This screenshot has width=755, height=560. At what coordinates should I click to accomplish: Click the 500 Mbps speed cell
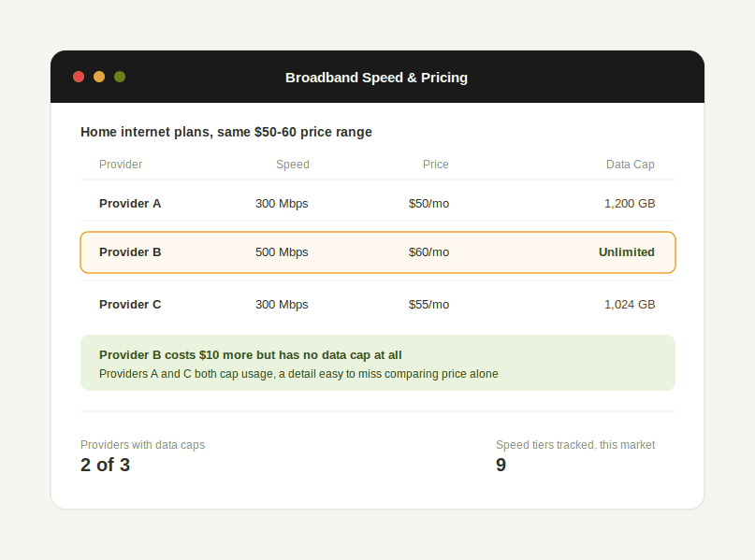[x=282, y=252]
